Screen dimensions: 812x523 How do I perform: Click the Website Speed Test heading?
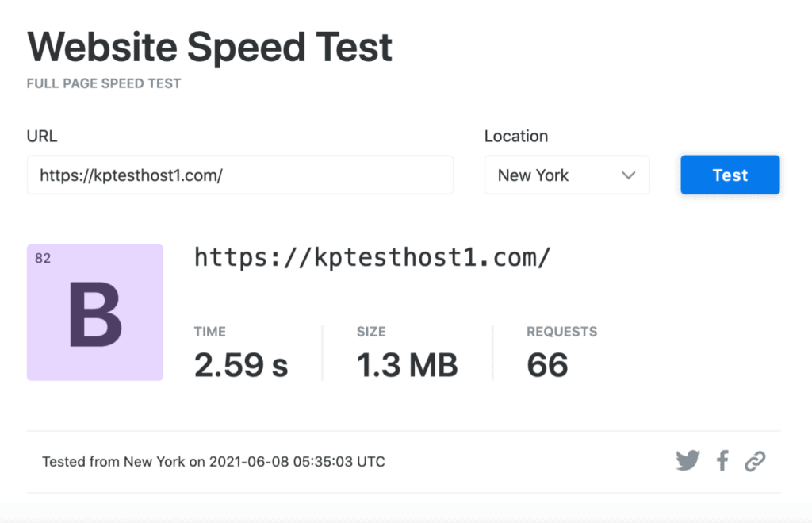pos(209,46)
